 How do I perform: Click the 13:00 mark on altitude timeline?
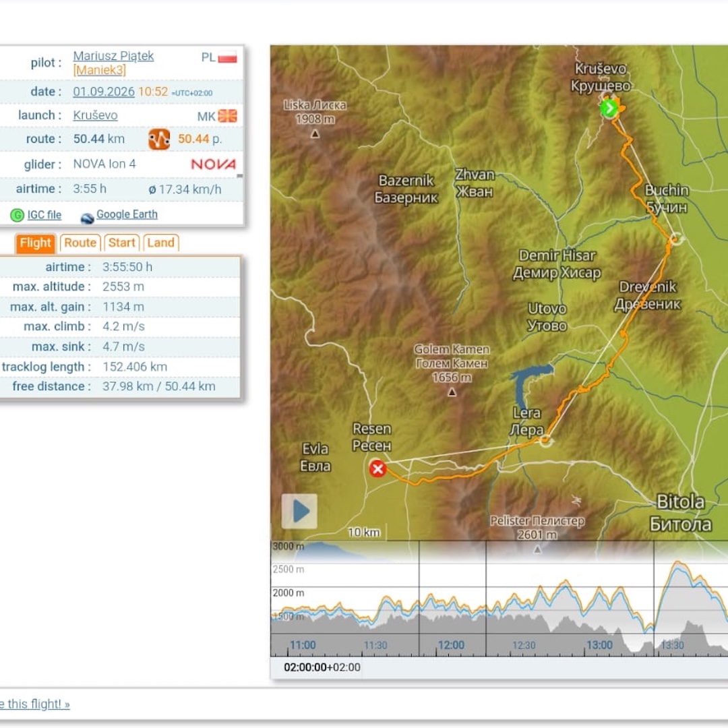[x=599, y=645]
